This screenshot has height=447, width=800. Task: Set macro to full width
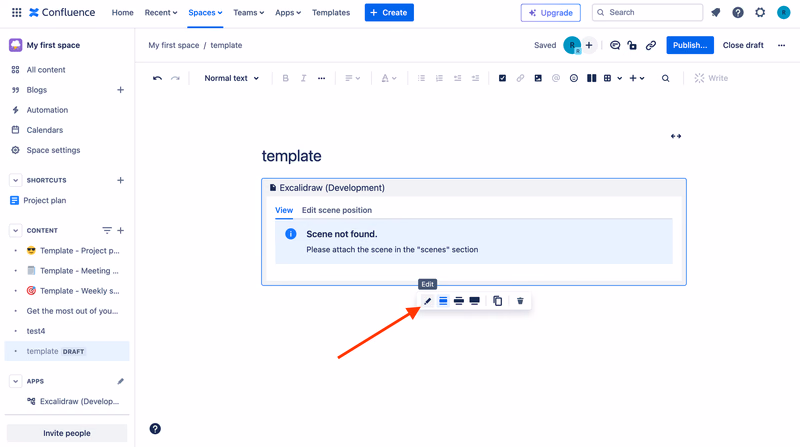pyautogui.click(x=474, y=301)
